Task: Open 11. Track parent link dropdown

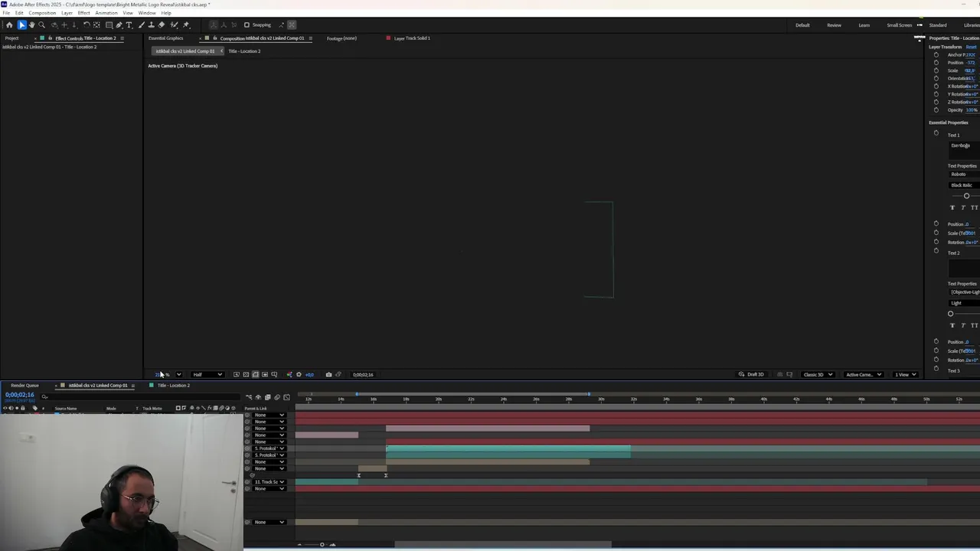Action: click(x=269, y=482)
